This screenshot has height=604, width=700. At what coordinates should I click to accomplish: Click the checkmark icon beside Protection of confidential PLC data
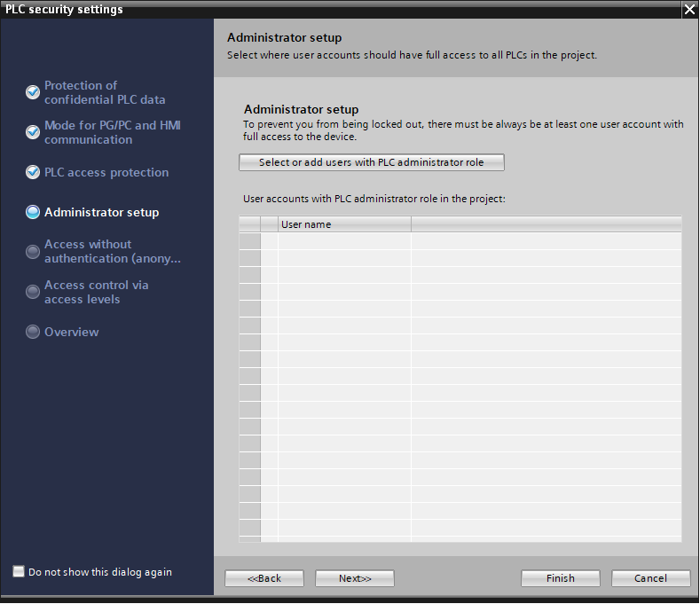click(33, 92)
